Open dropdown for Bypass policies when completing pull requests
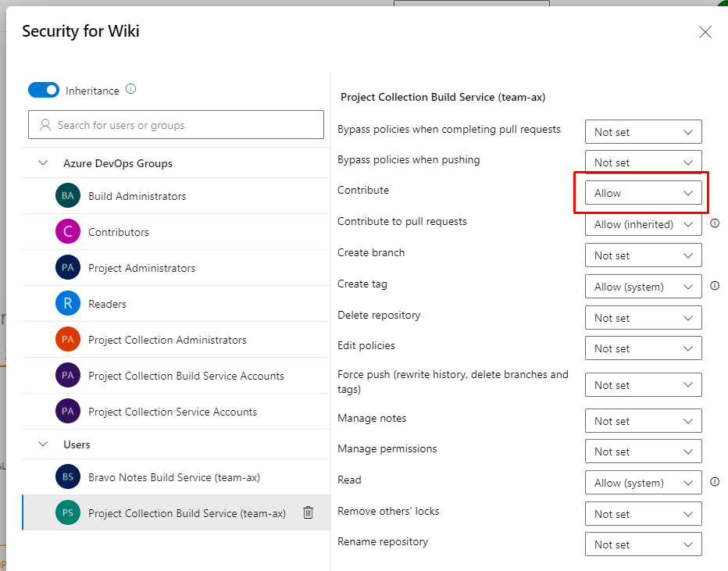The width and height of the screenshot is (728, 571). (643, 132)
